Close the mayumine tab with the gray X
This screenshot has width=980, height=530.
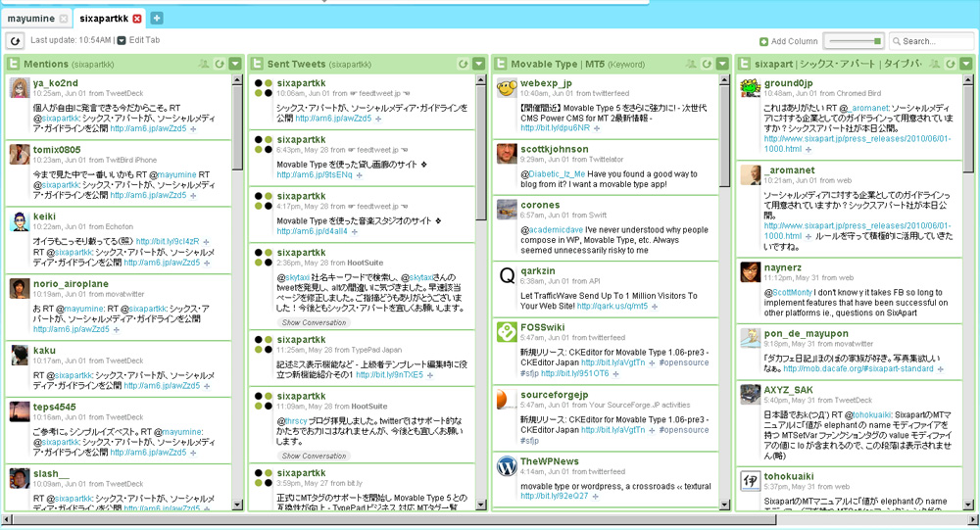click(x=63, y=19)
